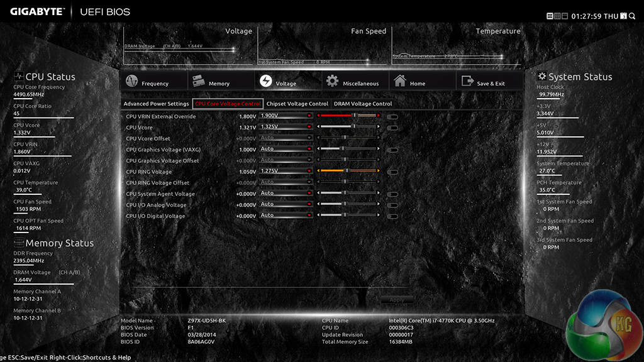
Task: Decrease CPU RING Voltage orange left arrow
Action: pos(318,171)
